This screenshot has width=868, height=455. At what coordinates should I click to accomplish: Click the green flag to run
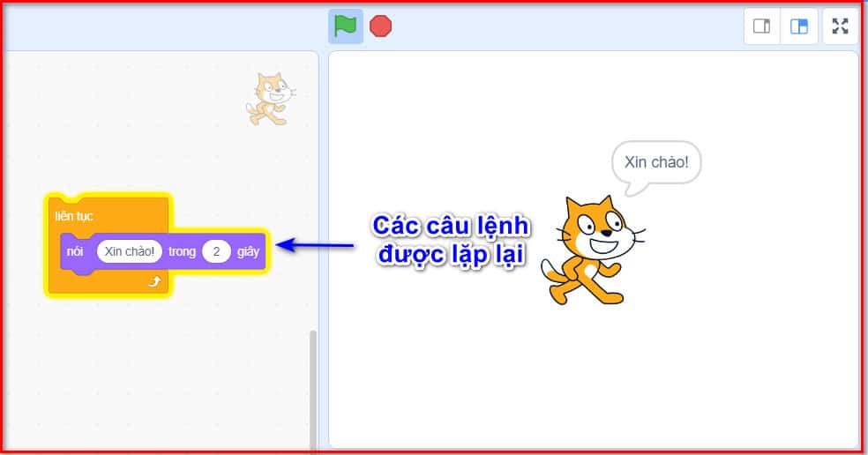(346, 26)
